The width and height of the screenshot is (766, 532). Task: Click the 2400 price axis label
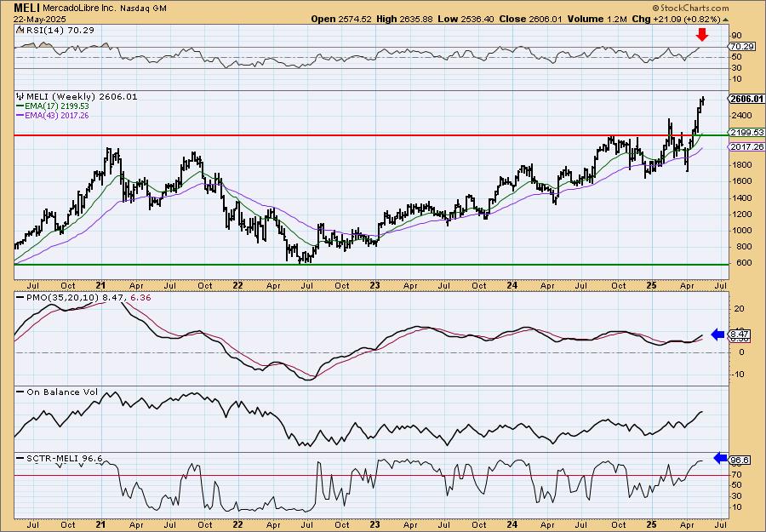pyautogui.click(x=741, y=116)
